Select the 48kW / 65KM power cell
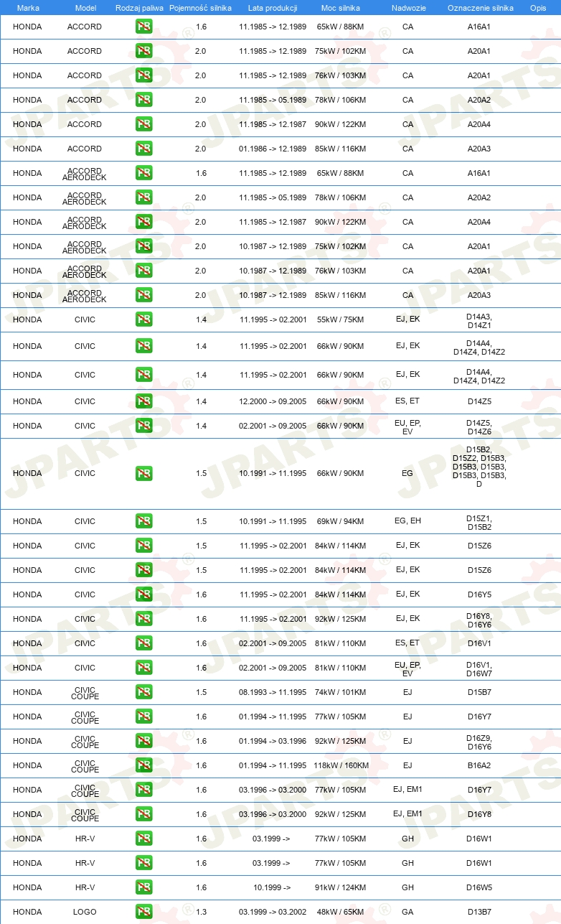561x924 pixels. click(341, 912)
